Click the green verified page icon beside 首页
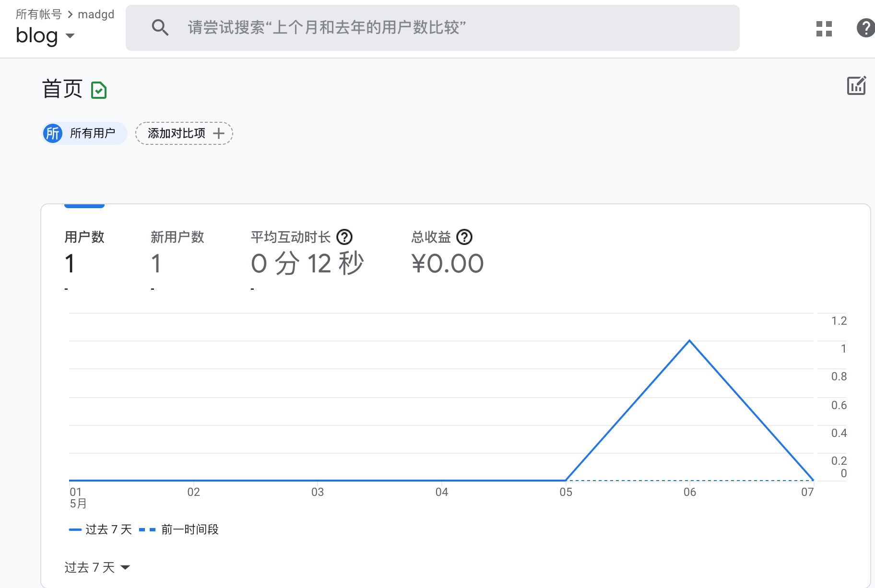Screen dimensions: 875x588 click(x=99, y=90)
